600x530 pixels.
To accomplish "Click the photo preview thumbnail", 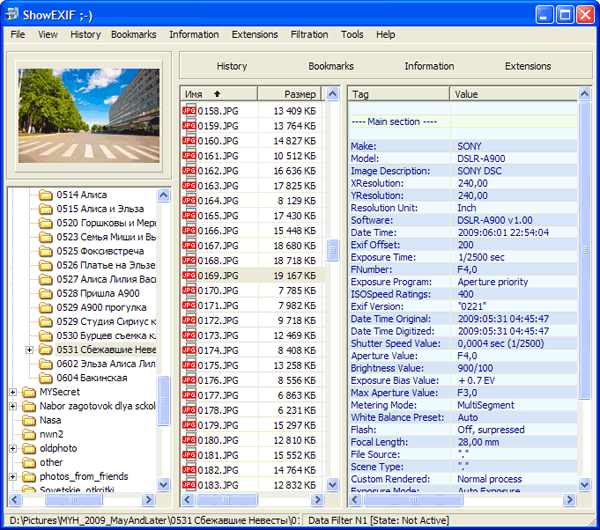I will pos(89,116).
